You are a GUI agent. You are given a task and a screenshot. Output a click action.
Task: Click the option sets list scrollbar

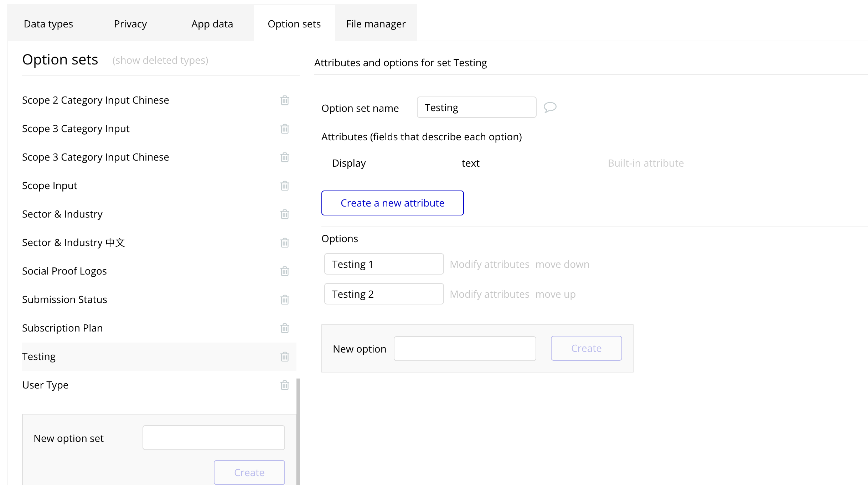click(x=298, y=431)
